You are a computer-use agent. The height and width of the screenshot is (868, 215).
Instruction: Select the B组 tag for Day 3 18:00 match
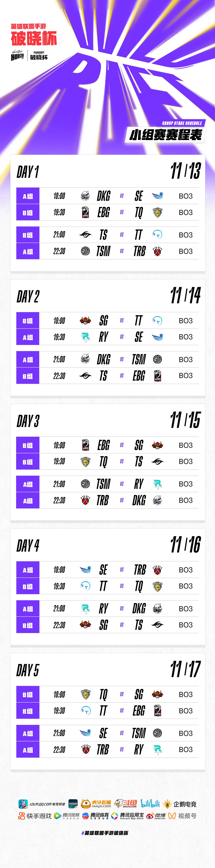[28, 445]
